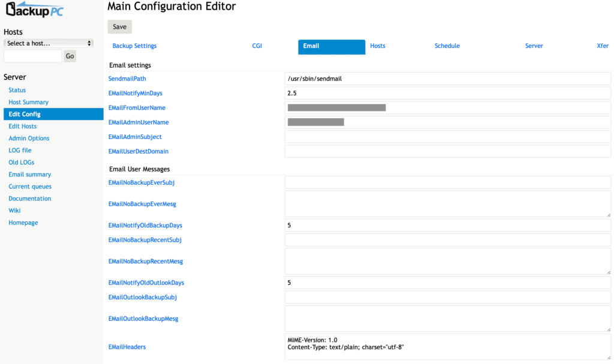Open Admin Options in the sidebar
Image resolution: width=614 pixels, height=364 pixels.
pos(29,139)
